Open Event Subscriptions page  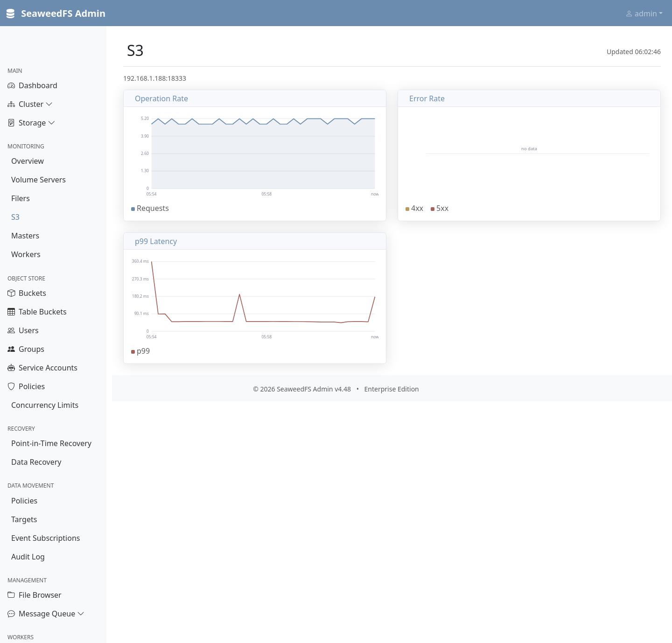coord(45,538)
